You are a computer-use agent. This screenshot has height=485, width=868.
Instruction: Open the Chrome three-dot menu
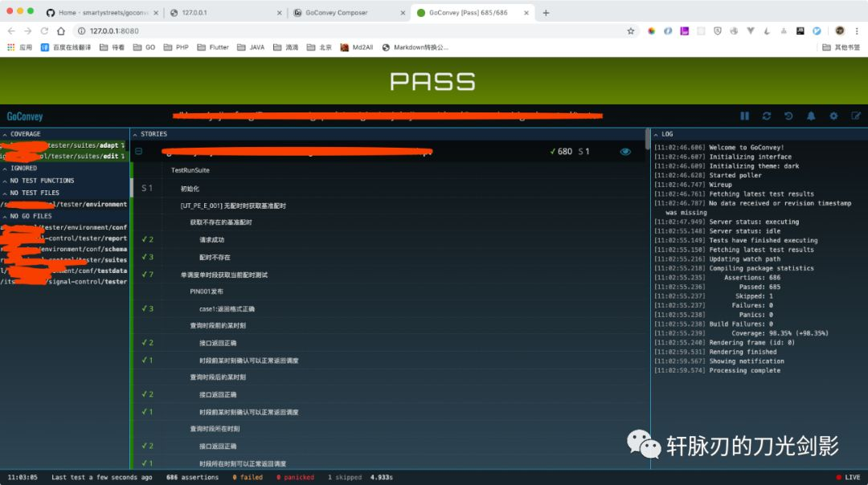[857, 31]
